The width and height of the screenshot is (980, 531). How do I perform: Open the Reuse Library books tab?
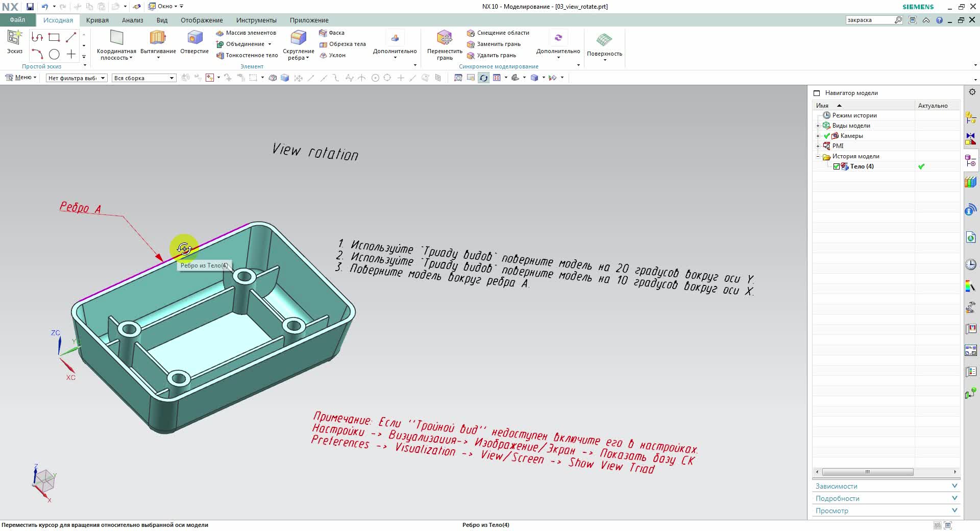(x=971, y=182)
